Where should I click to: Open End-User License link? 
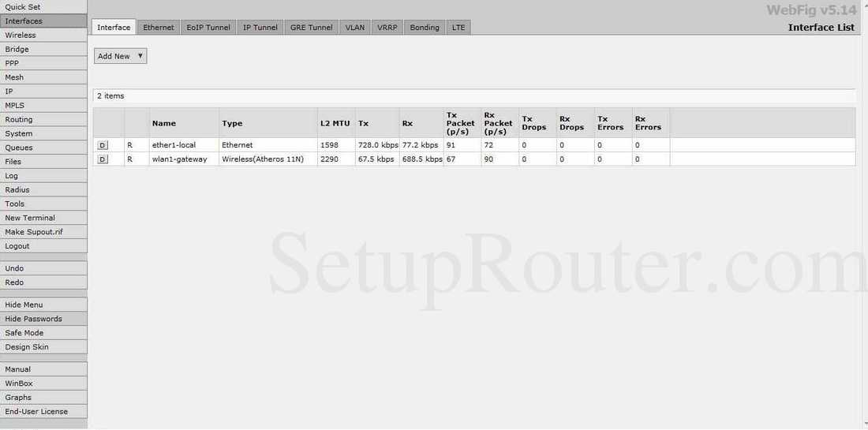pos(43,412)
